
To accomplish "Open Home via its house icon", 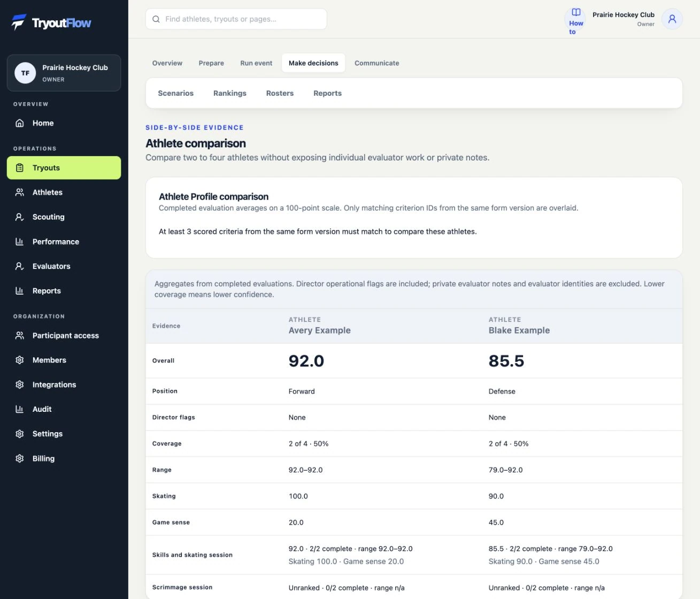I will pos(20,123).
